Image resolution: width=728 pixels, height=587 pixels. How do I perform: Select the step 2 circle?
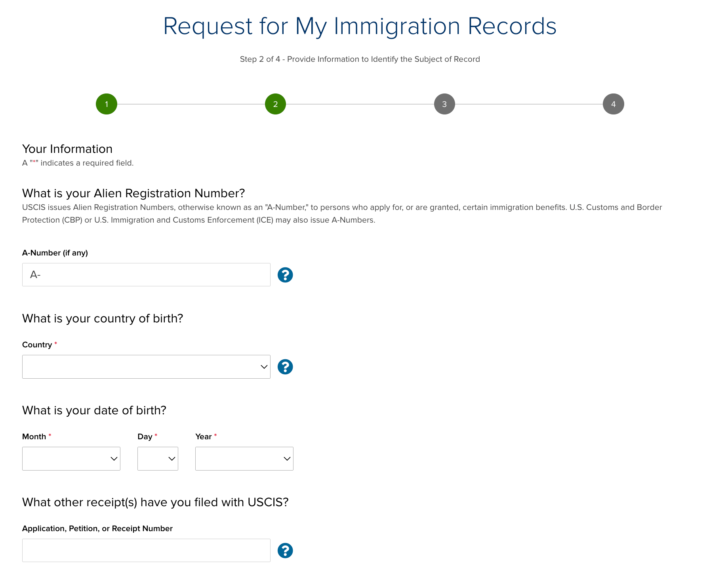click(x=276, y=104)
